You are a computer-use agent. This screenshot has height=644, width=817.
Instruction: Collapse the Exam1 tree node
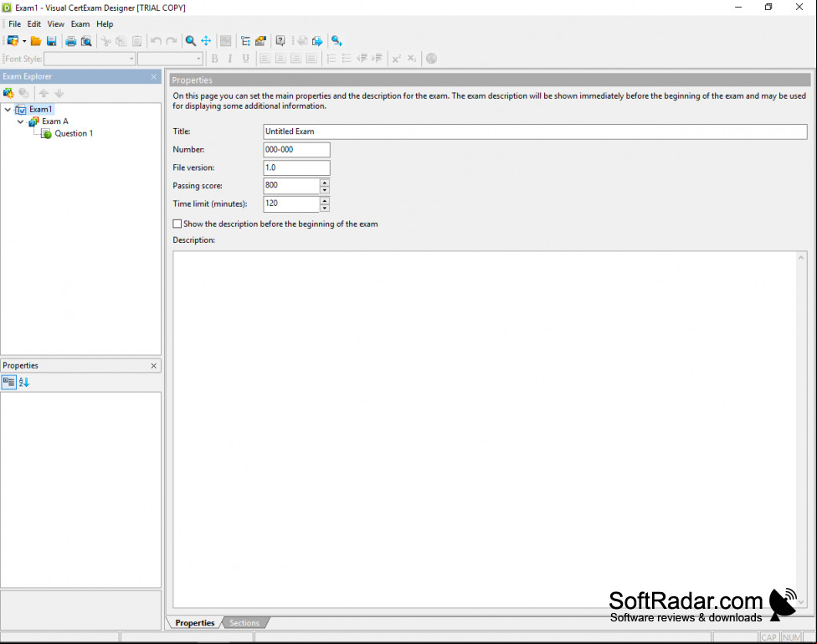tap(8, 110)
